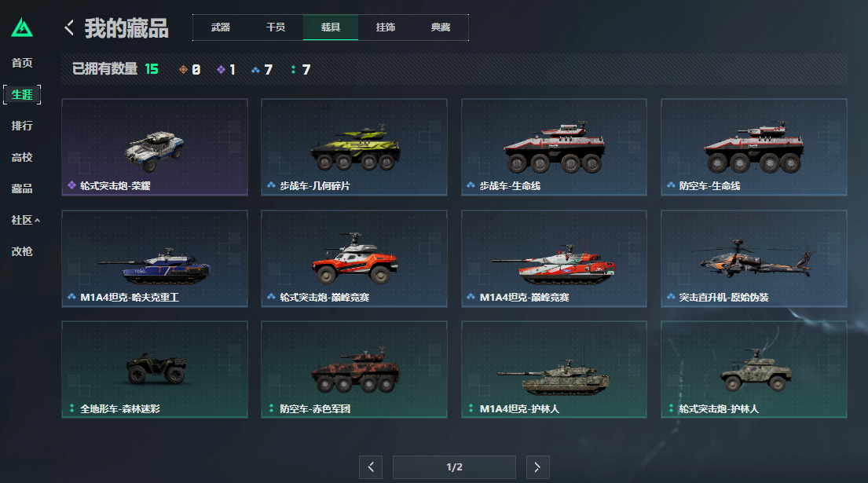This screenshot has width=868, height=483.
Task: Switch to the 干员 tab
Action: pyautogui.click(x=276, y=27)
